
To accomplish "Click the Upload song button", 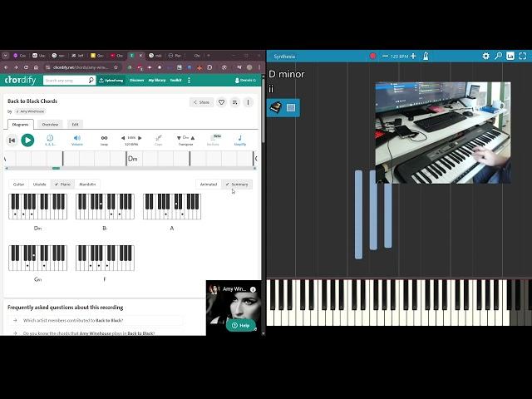I will click(x=111, y=81).
